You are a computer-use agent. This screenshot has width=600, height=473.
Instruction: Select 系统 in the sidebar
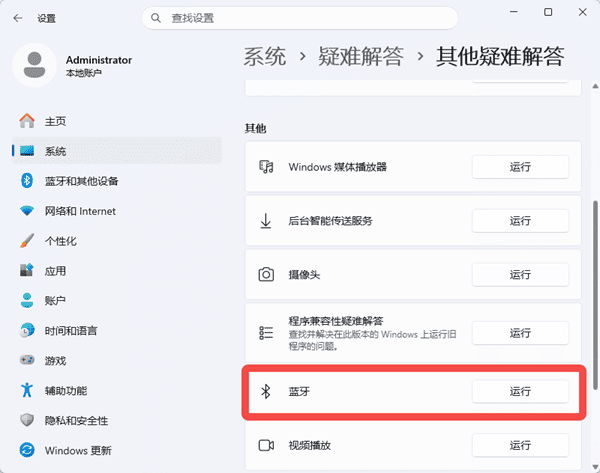(x=117, y=151)
